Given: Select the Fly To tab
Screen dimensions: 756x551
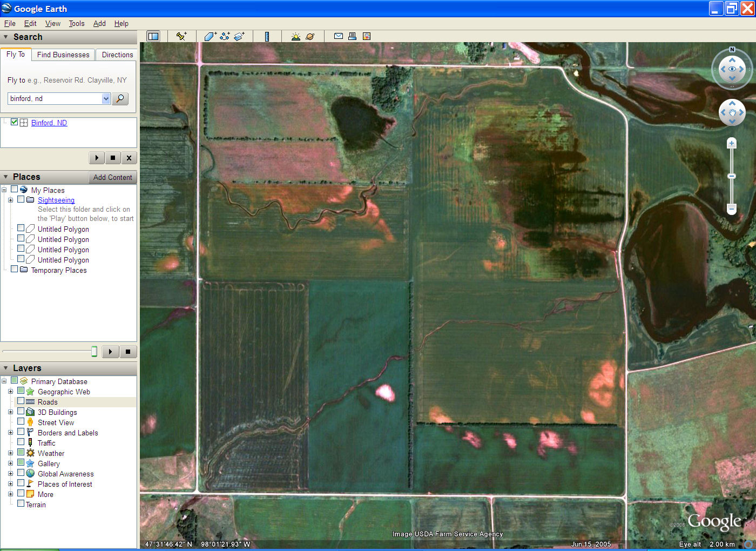Looking at the screenshot, I should [x=16, y=54].
